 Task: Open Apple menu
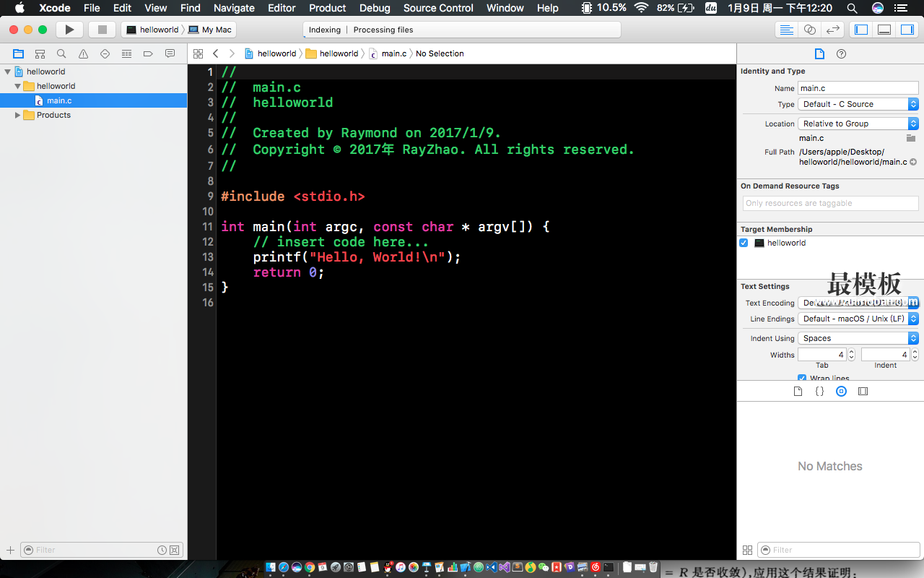[x=19, y=8]
